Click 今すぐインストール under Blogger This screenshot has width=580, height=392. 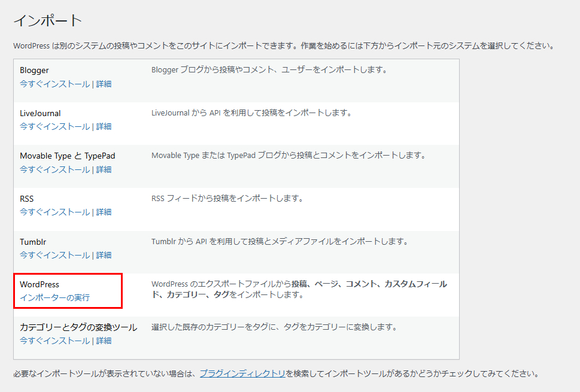click(54, 84)
